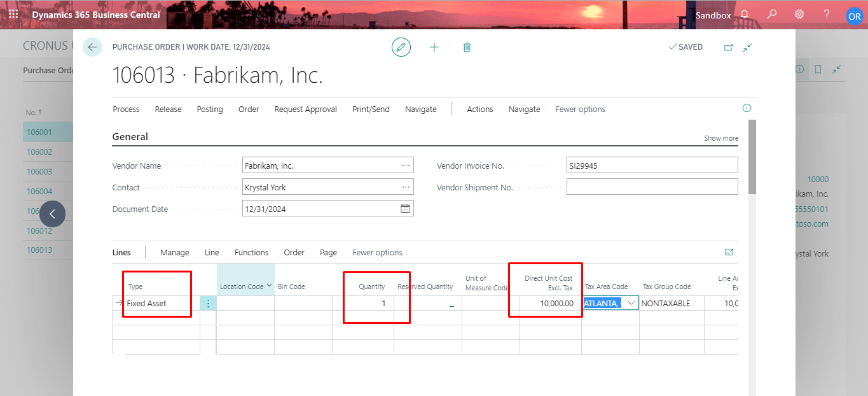Go back with the back arrow
The width and height of the screenshot is (868, 396).
[92, 47]
